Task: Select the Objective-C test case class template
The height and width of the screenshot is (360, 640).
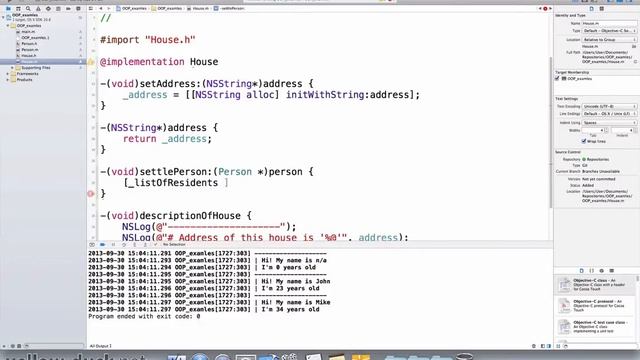Action: click(595, 327)
